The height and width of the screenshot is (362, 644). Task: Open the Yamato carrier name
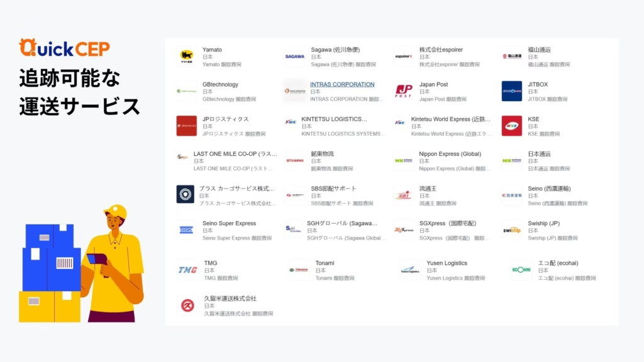click(x=212, y=50)
